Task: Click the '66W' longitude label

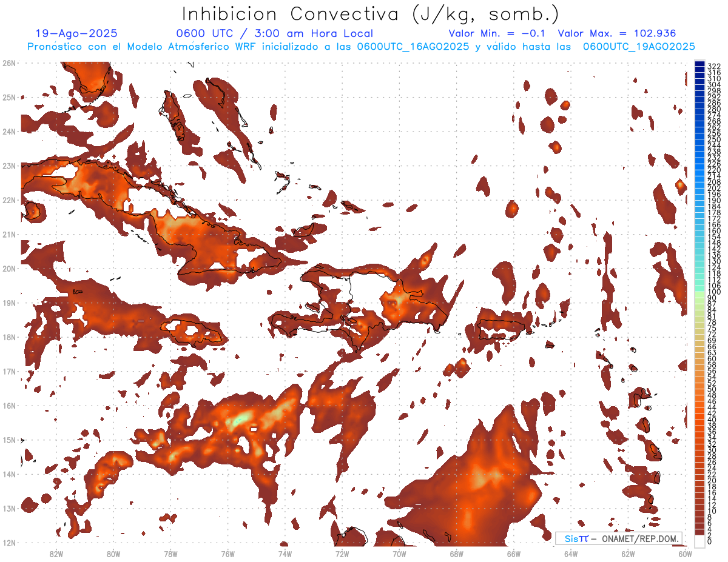Action: [x=513, y=554]
